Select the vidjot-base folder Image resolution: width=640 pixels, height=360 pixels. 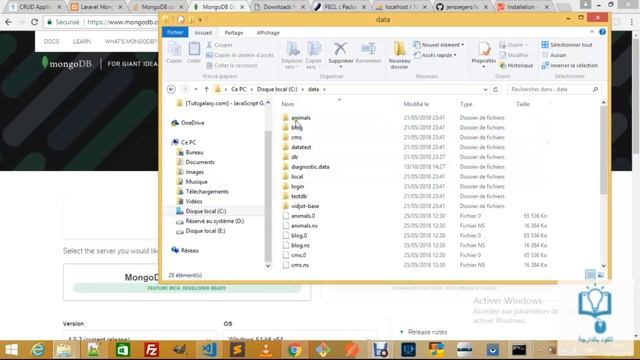[305, 206]
